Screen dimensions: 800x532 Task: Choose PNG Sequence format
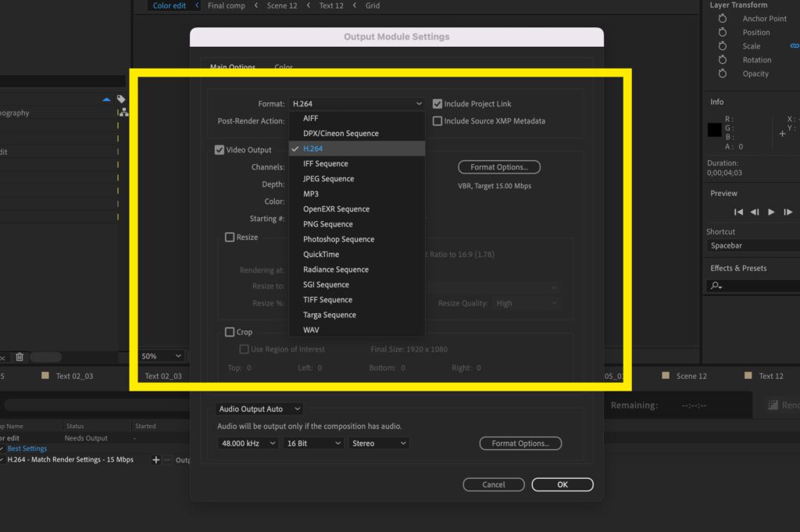356,224
